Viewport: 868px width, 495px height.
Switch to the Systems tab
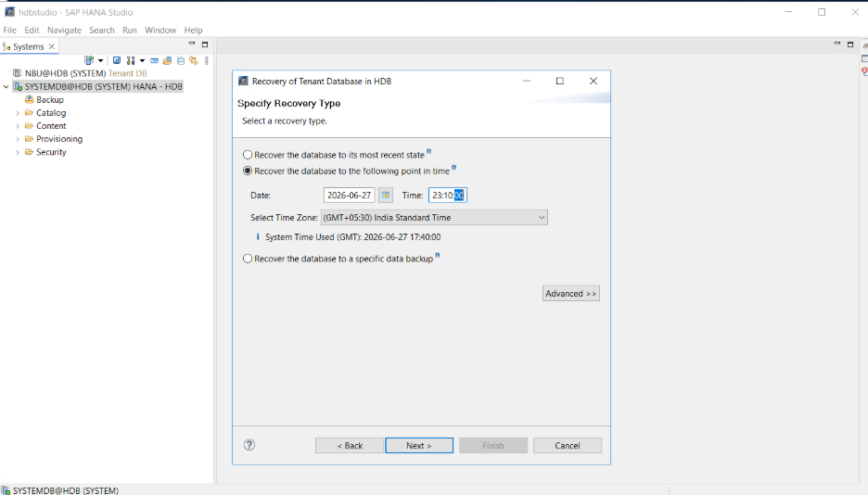tap(28, 46)
